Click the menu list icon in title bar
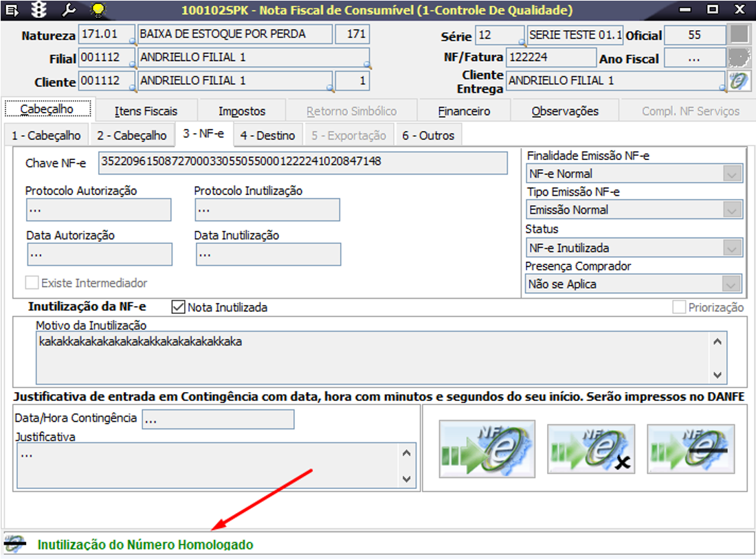The image size is (756, 559). tap(11, 10)
